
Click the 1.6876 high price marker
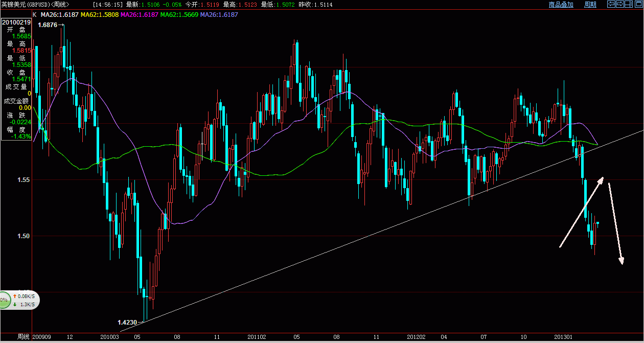(49, 25)
